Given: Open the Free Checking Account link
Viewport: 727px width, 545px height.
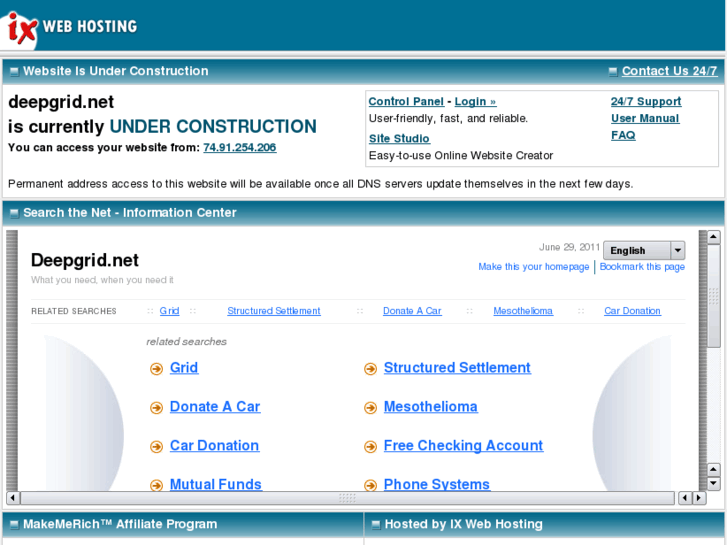Looking at the screenshot, I should (463, 446).
